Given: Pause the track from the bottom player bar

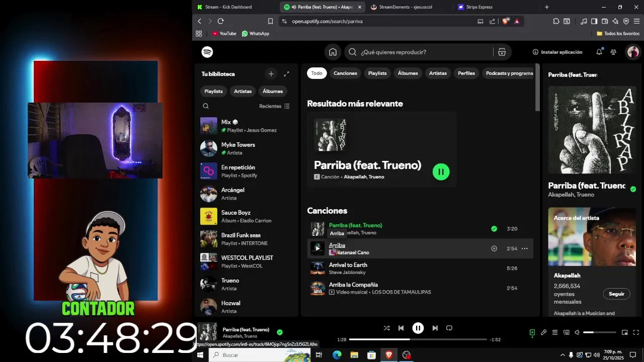Looking at the screenshot, I should pos(418,328).
